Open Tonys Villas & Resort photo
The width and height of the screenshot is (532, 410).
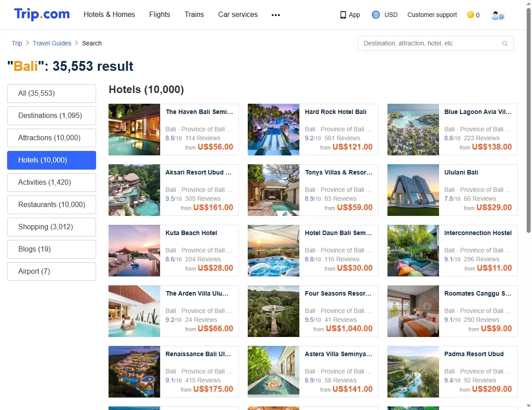click(274, 190)
